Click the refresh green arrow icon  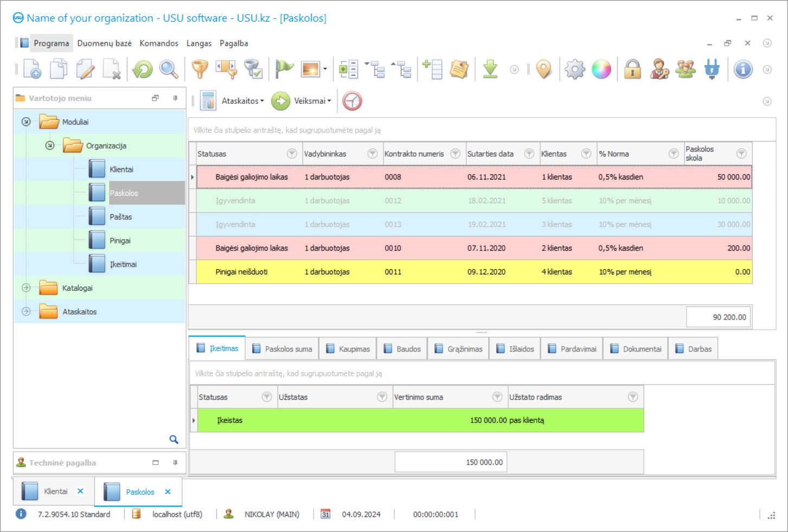tap(143, 69)
